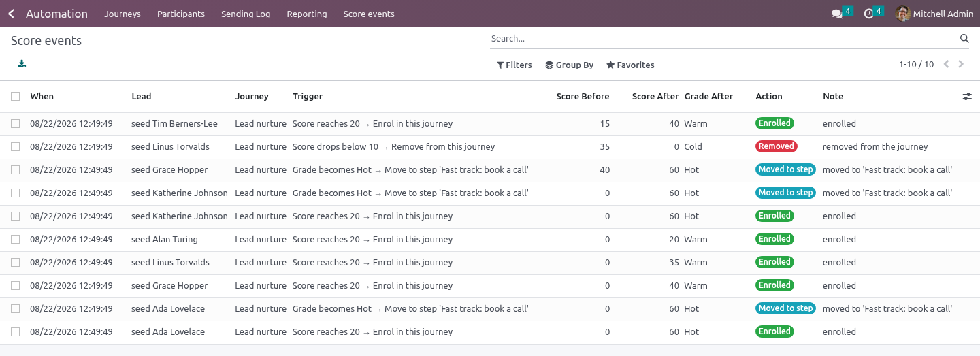Sort by Action column header
The height and width of the screenshot is (356, 980).
[x=769, y=97]
